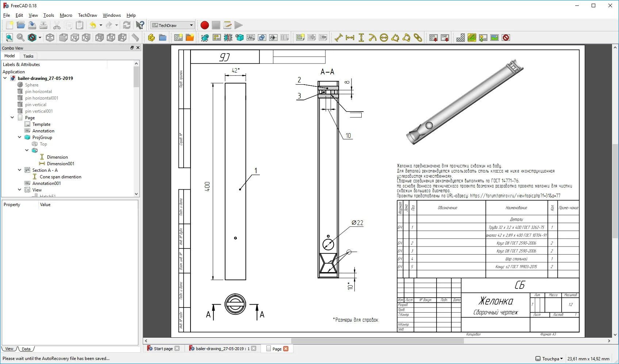
Task: Switch to the Data property tab
Action: (x=26, y=349)
